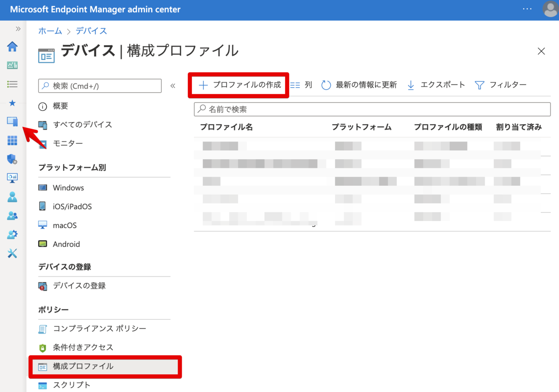559x392 pixels.
Task: Close the 構成プロファイル blade with X
Action: (541, 51)
